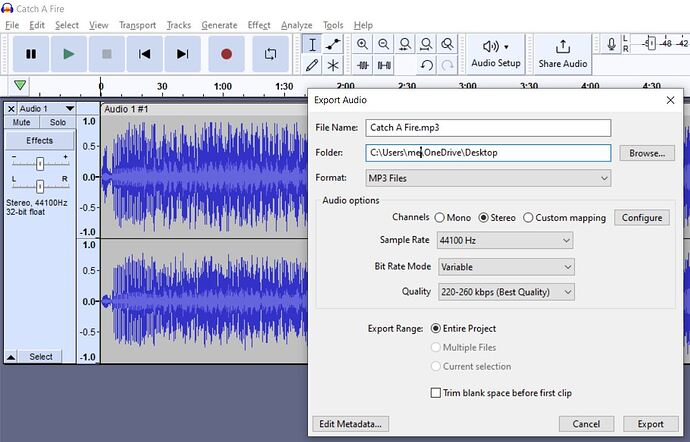
Task: Open the View menu
Action: click(x=99, y=25)
